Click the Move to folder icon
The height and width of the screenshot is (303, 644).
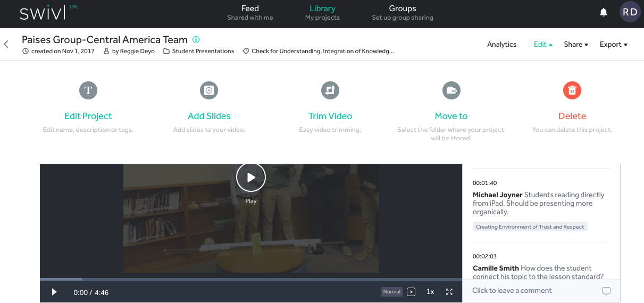(451, 90)
